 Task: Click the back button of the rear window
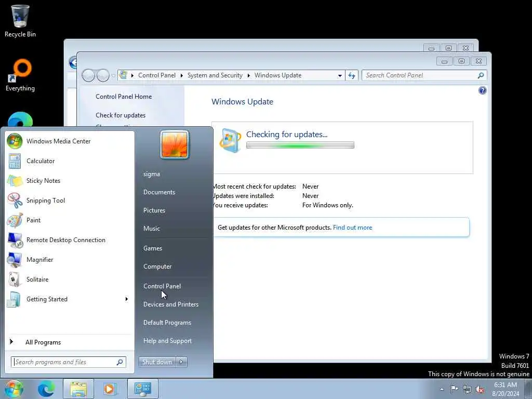point(73,62)
